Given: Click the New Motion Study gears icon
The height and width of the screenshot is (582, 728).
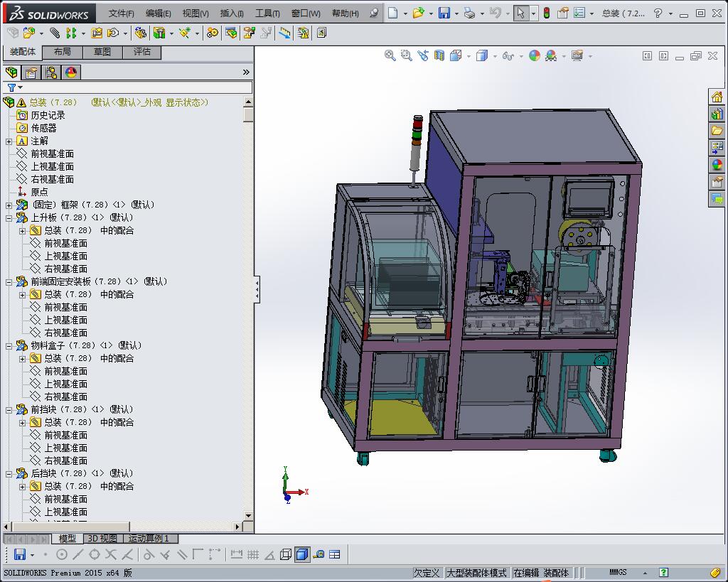Looking at the screenshot, I should [x=212, y=33].
